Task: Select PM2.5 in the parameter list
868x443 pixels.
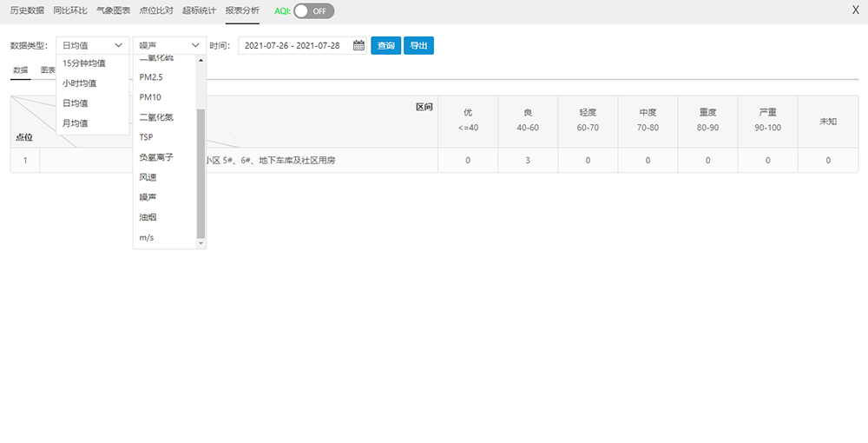Action: pyautogui.click(x=151, y=77)
